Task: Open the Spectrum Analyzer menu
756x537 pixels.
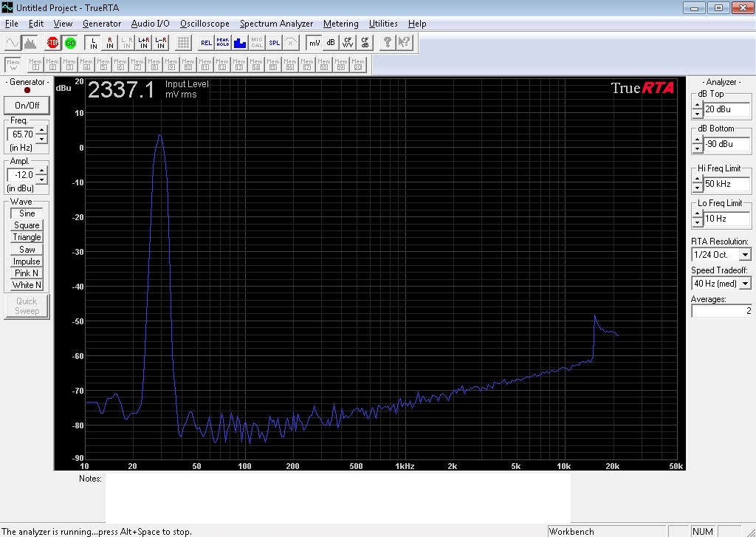Action: click(276, 24)
